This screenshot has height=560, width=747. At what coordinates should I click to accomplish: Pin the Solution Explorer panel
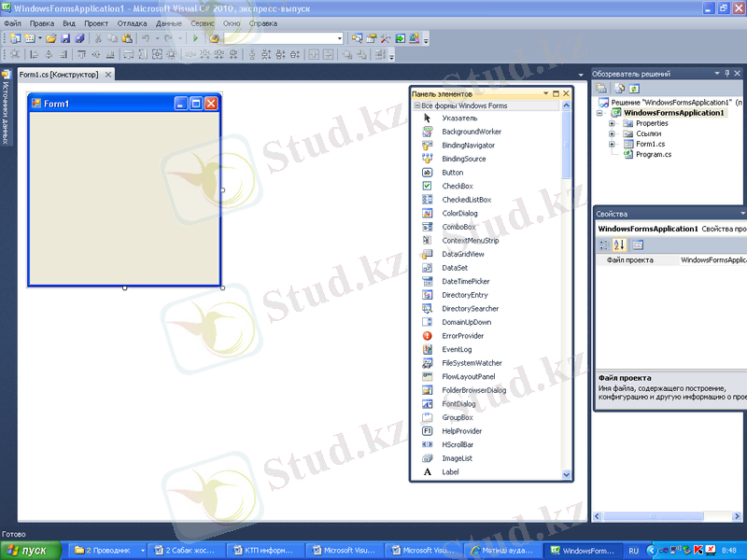click(x=726, y=73)
